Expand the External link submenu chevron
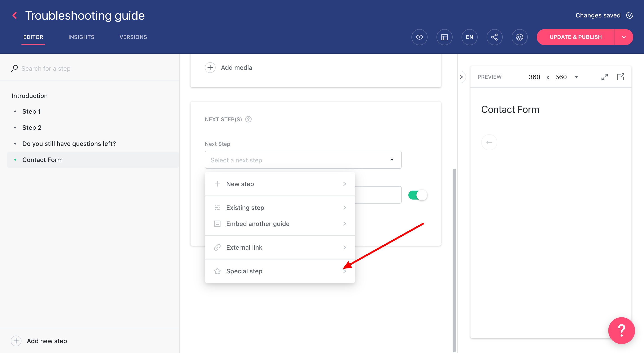Viewport: 644px width, 353px height. pos(345,247)
